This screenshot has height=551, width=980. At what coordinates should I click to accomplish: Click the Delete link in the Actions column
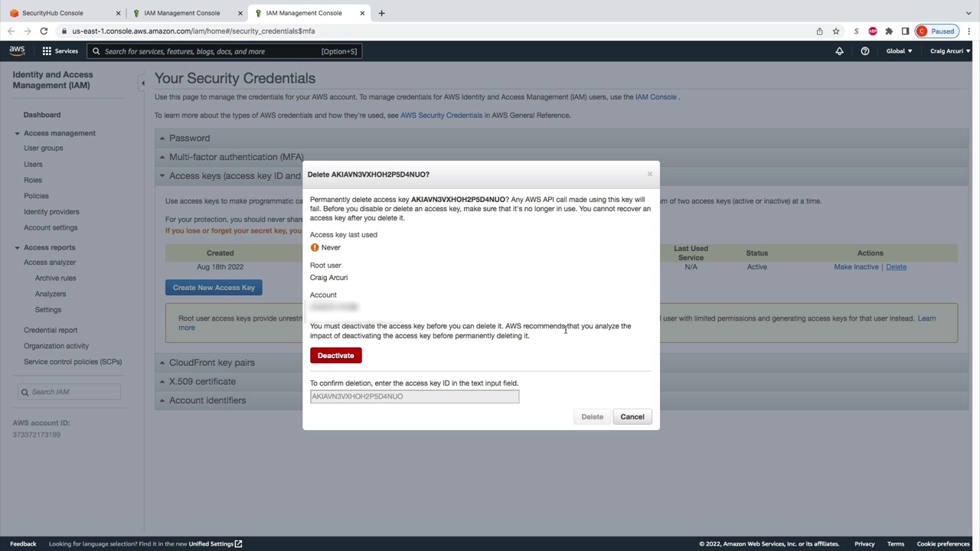pyautogui.click(x=896, y=267)
